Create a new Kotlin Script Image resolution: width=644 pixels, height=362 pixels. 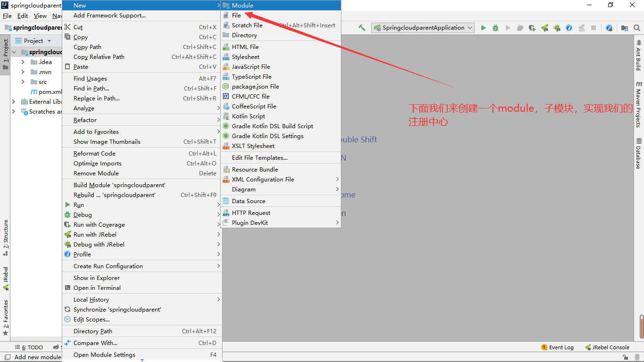281,116
